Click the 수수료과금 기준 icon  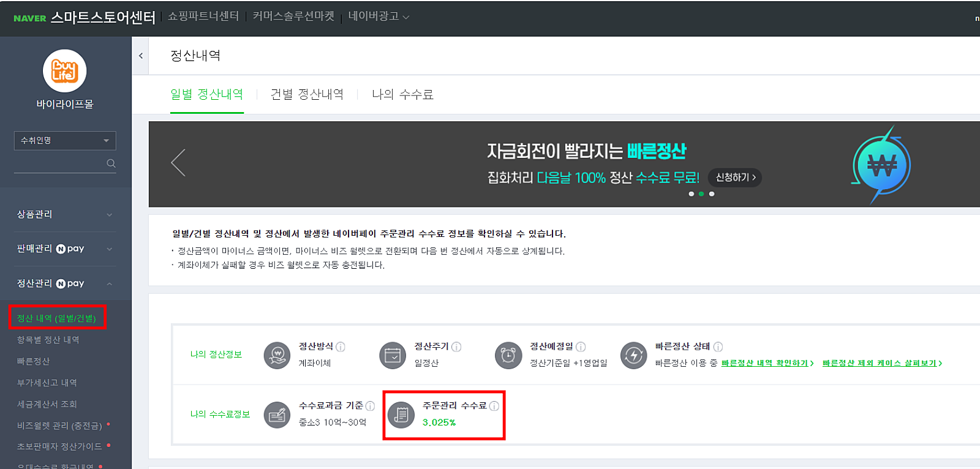[x=277, y=415]
